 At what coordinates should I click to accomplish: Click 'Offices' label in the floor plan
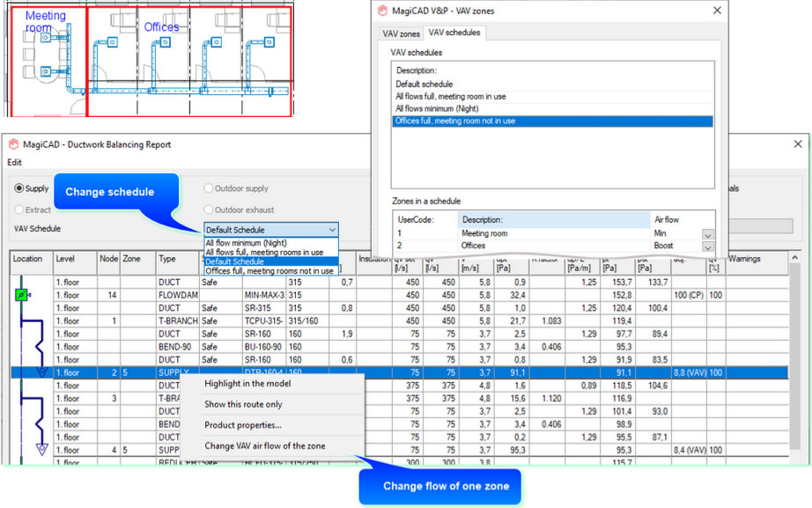[x=161, y=27]
